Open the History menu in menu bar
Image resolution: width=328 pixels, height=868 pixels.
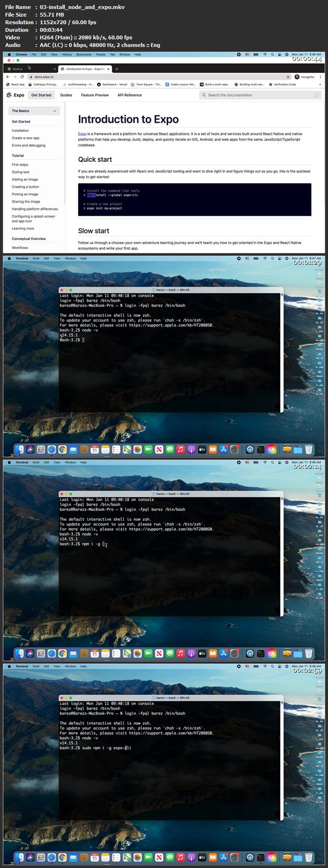tap(67, 55)
